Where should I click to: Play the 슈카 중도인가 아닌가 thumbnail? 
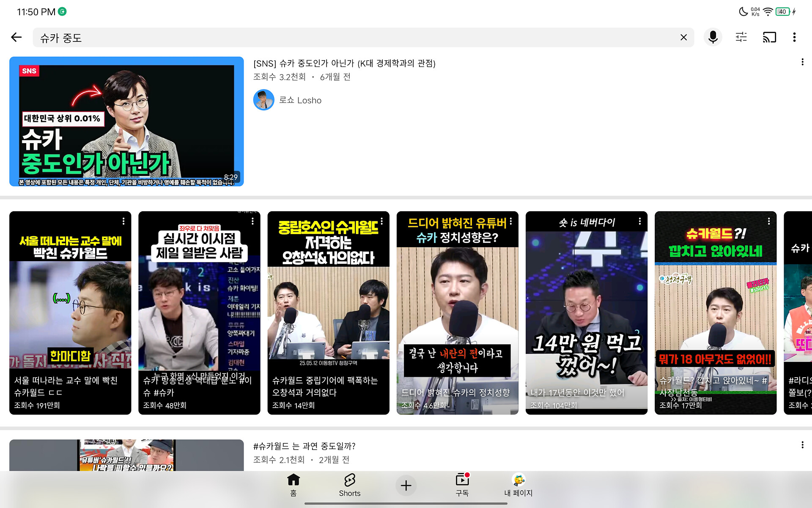point(126,121)
